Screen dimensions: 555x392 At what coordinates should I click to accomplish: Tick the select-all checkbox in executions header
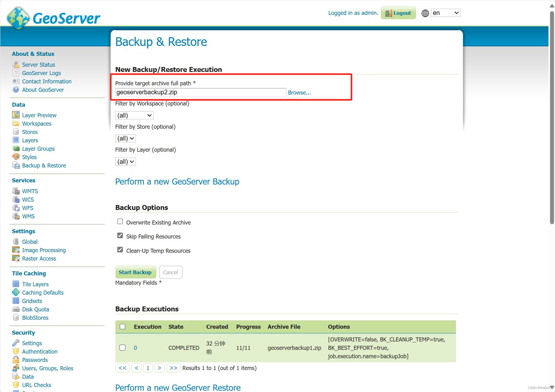pos(123,327)
